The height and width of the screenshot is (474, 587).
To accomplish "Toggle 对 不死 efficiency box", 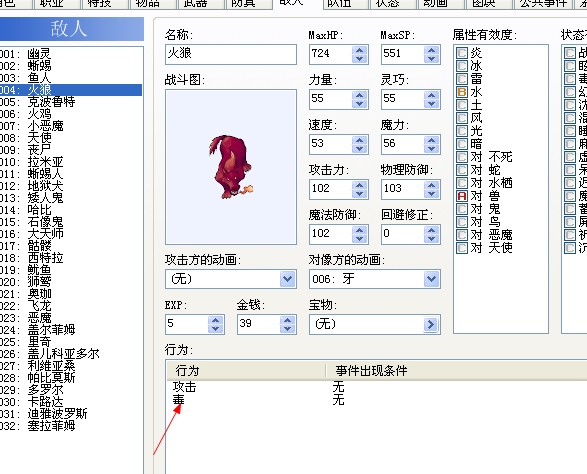I will (462, 157).
